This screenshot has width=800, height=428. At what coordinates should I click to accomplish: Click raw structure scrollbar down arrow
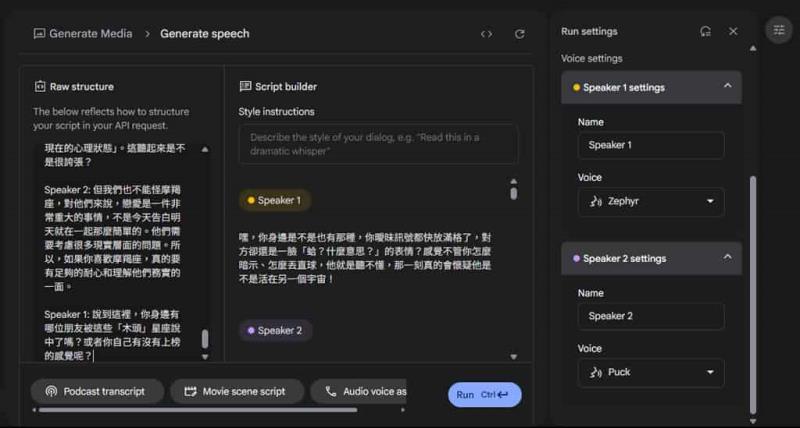click(x=205, y=357)
